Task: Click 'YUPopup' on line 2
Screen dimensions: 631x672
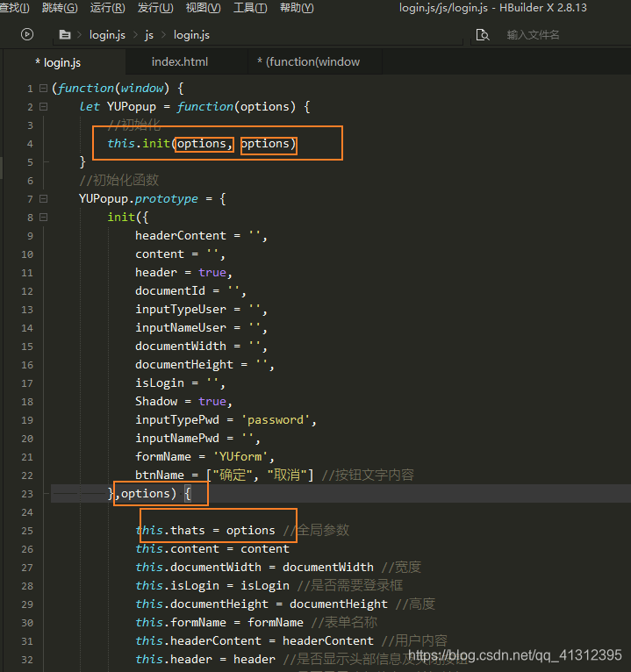Action: click(132, 107)
